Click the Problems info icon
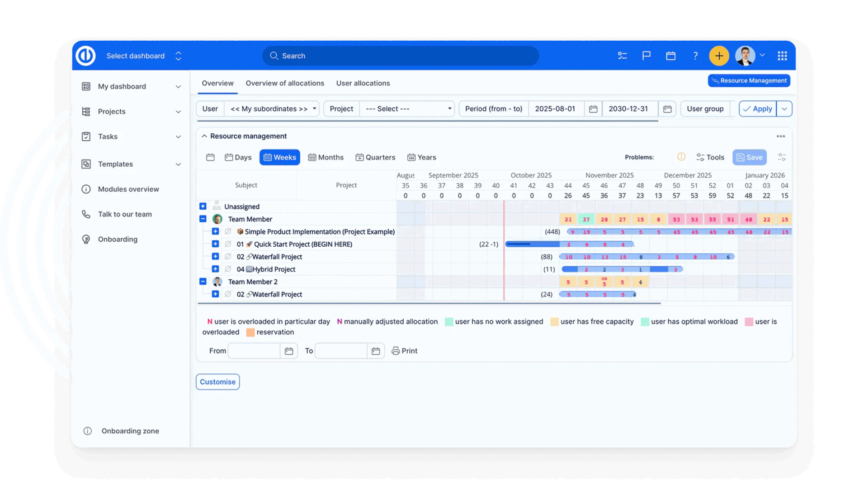Screen dimensions: 868x488 point(681,157)
